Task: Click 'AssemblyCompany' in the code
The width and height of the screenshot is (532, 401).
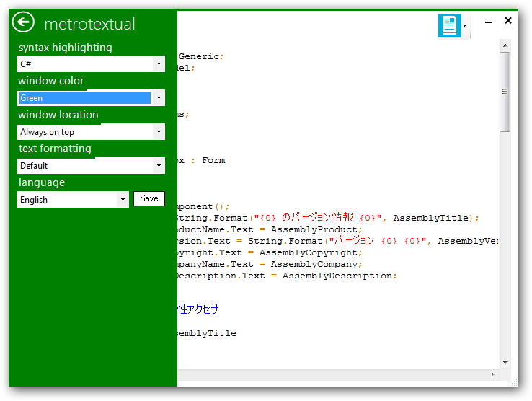Action: 314,264
